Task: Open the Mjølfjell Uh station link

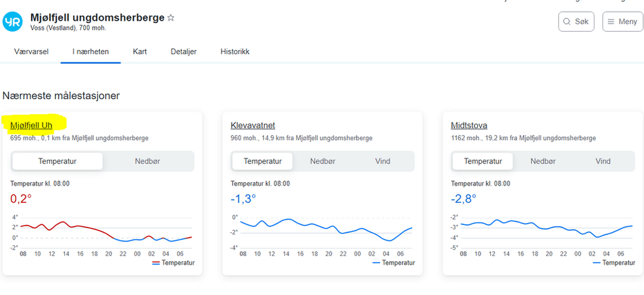Action: (32, 125)
